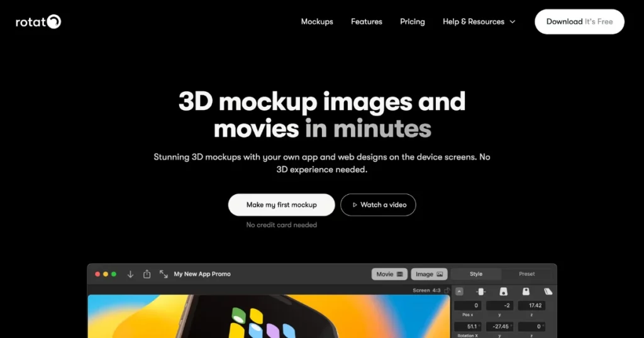Open the Mockups page
This screenshot has height=338, width=644.
317,22
